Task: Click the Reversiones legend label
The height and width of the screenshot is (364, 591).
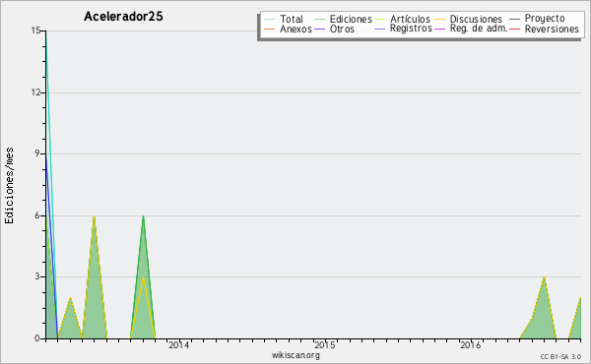Action: (552, 29)
